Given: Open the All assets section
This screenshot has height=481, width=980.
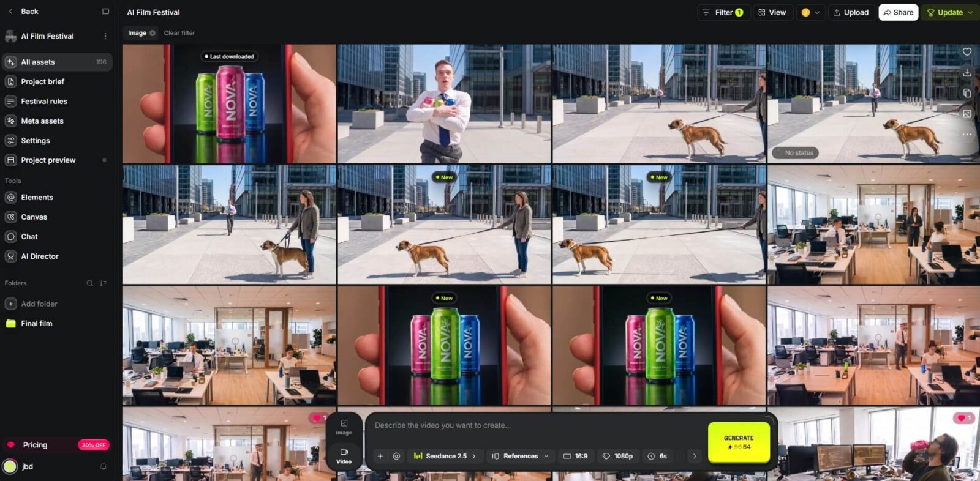Looking at the screenshot, I should [57, 62].
